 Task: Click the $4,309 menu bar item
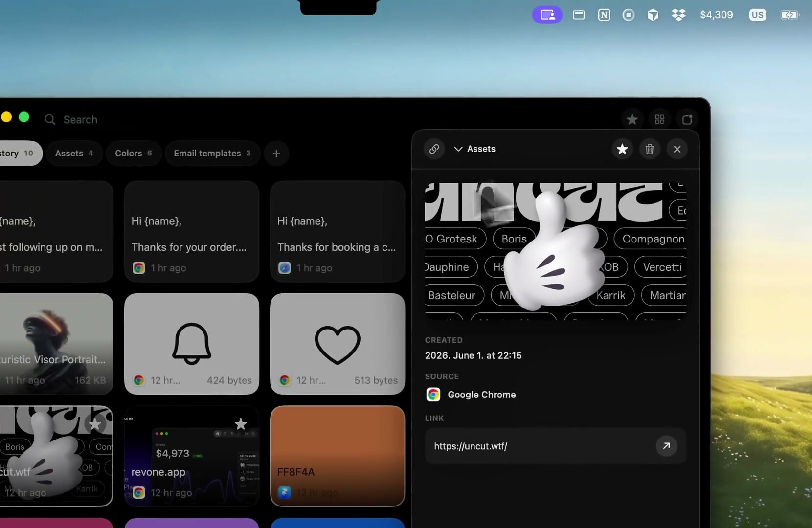717,15
